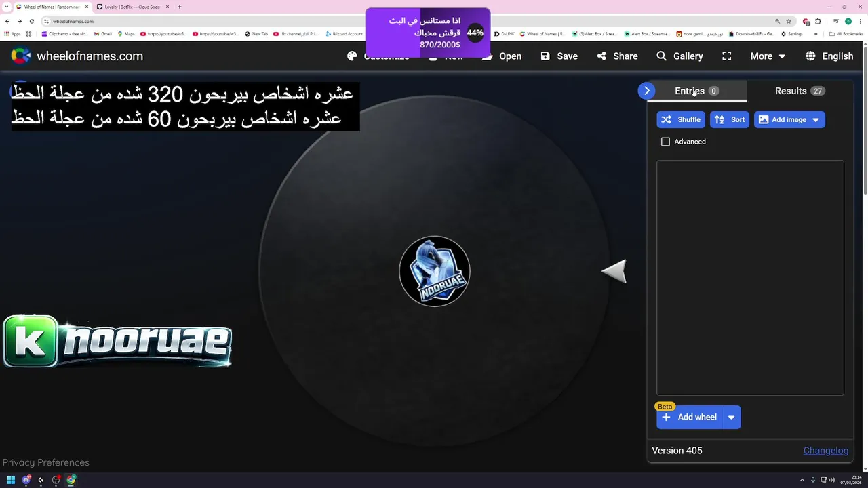Screen dimensions: 868x488
Task: Go back with the browser back arrow
Action: pyautogui.click(x=7, y=21)
